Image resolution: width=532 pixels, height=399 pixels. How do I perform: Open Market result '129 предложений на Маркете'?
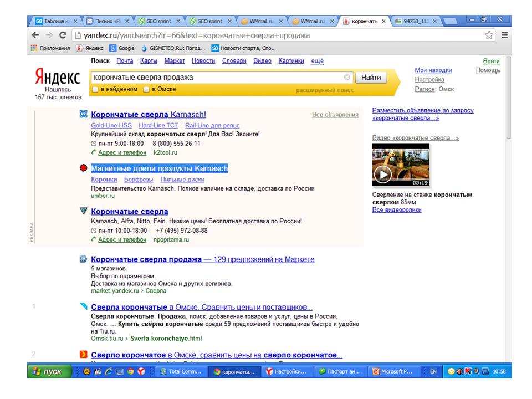click(x=203, y=259)
